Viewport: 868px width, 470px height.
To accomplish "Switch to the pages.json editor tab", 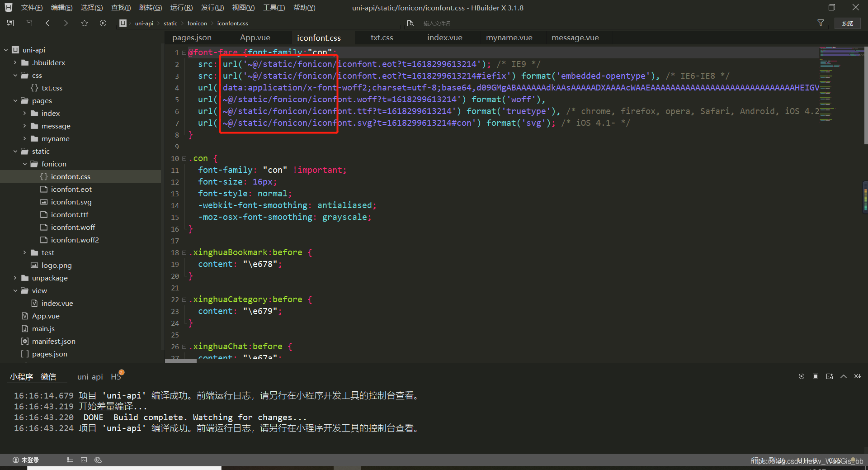I will click(192, 38).
